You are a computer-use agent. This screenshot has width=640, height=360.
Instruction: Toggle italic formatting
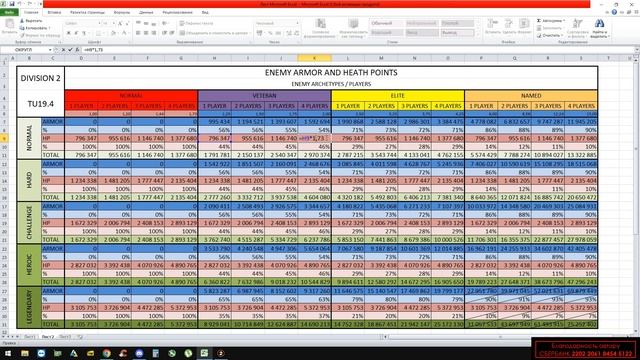(x=76, y=33)
